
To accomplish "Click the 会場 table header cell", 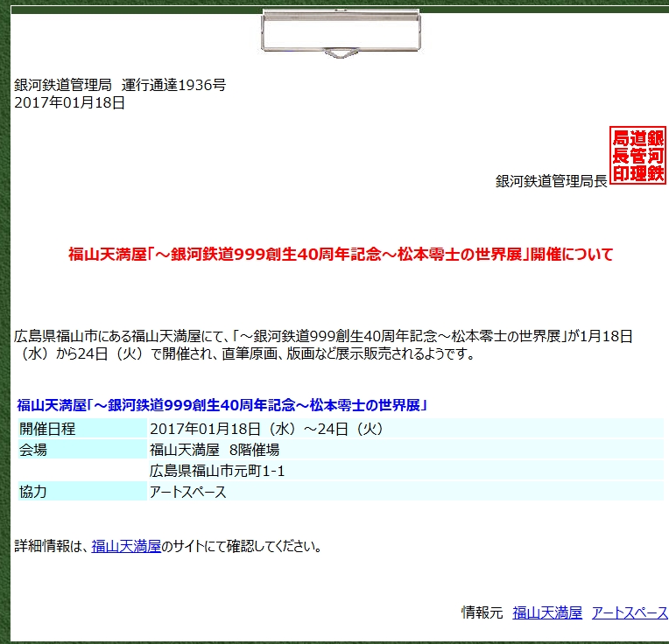I will click(82, 449).
